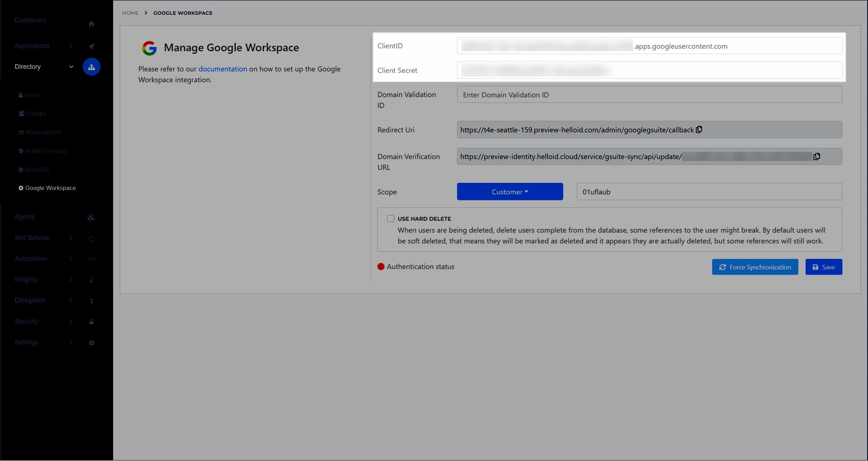
Task: Click the Insights lightbulb icon
Action: click(91, 280)
